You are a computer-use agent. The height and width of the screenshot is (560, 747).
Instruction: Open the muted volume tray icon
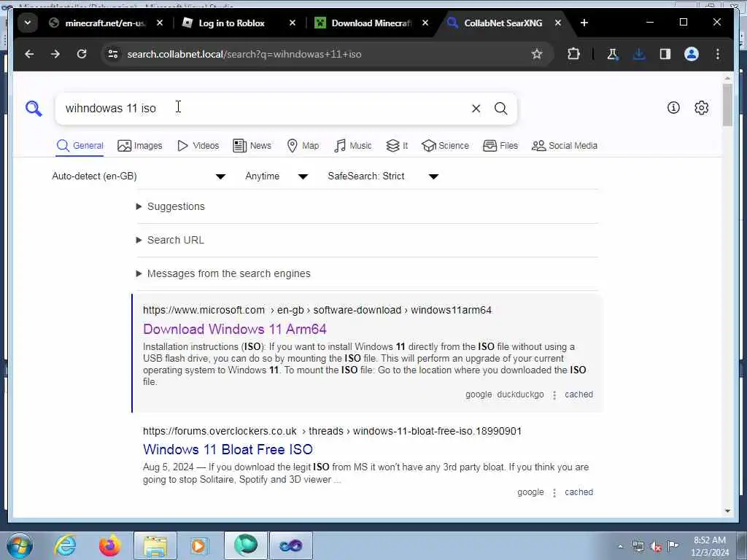[656, 546]
